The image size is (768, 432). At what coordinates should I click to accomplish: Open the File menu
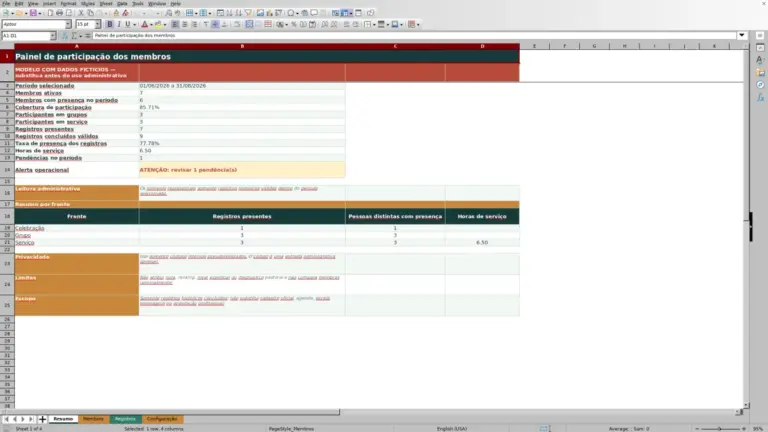click(6, 3)
